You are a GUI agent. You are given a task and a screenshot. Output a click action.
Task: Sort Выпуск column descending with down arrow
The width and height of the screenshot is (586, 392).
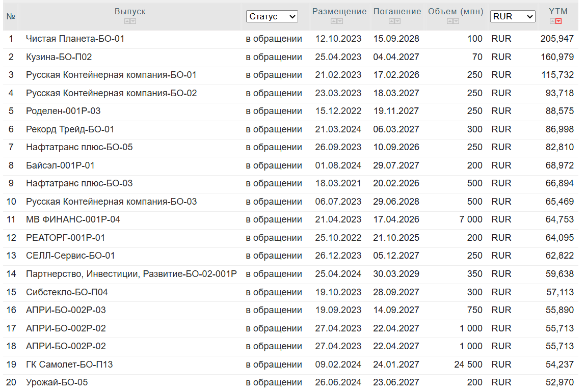click(133, 21)
